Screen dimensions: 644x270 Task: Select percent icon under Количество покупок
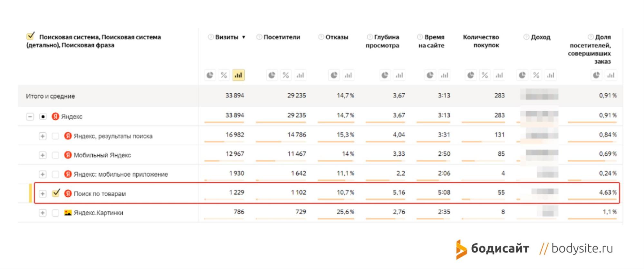click(485, 75)
